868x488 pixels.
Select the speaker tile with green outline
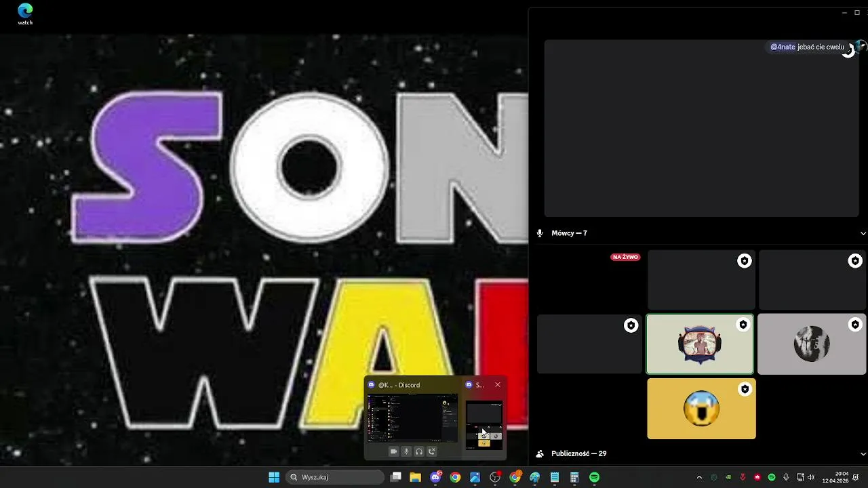coord(700,344)
